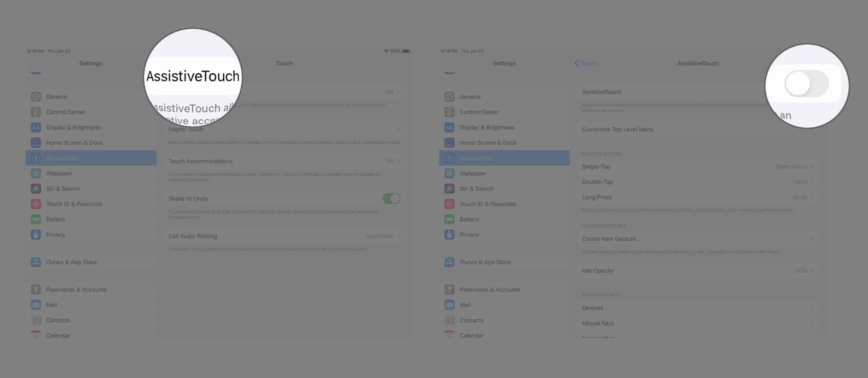Tap Siri & Search icon in right screenshot

(x=450, y=189)
